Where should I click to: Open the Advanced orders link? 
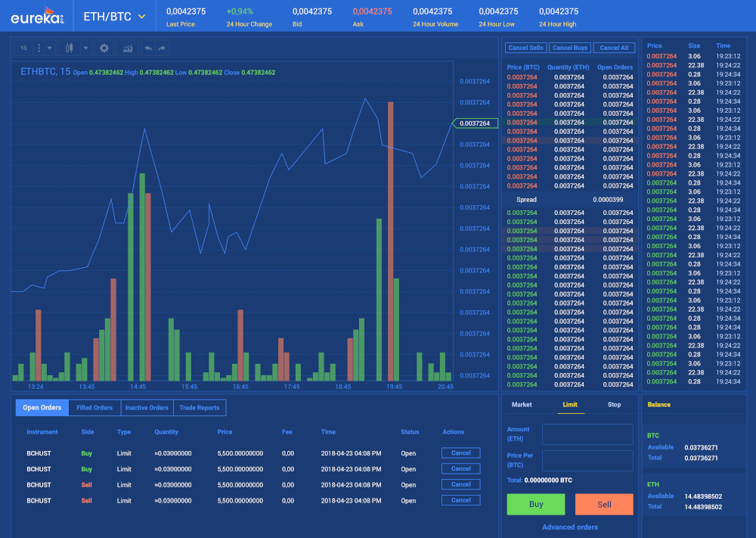pyautogui.click(x=569, y=527)
